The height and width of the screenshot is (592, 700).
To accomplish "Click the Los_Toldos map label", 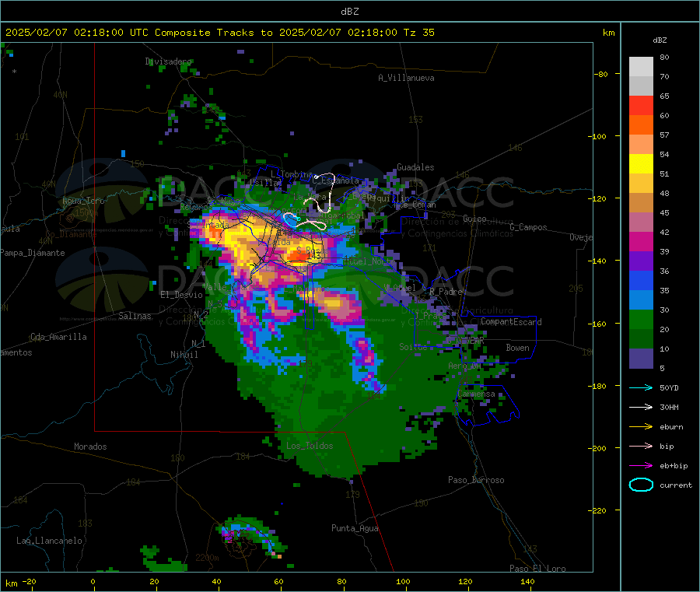I will click(310, 446).
